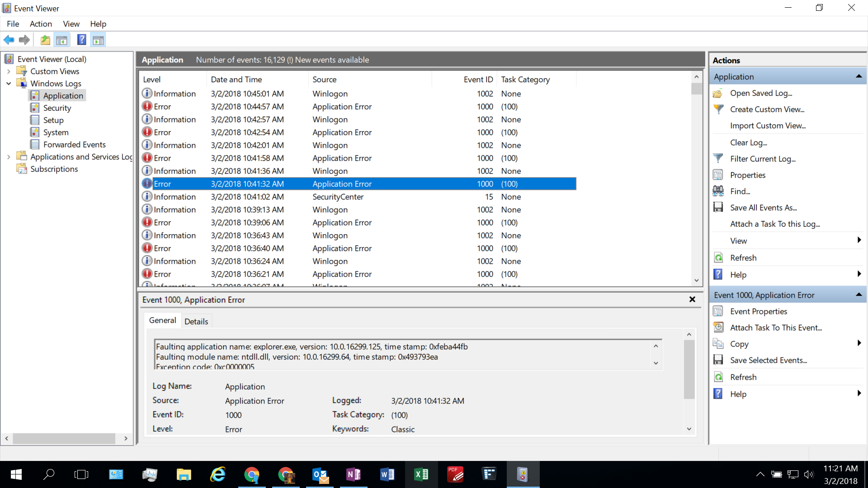The width and height of the screenshot is (868, 488).
Task: Click event list vertical scrollbar down arrow
Action: (x=697, y=281)
